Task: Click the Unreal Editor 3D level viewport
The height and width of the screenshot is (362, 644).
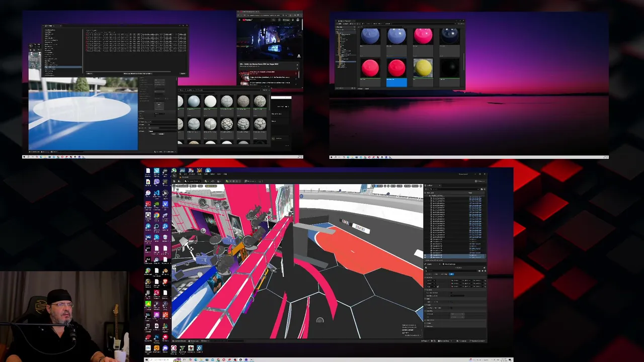Action: coord(297,261)
